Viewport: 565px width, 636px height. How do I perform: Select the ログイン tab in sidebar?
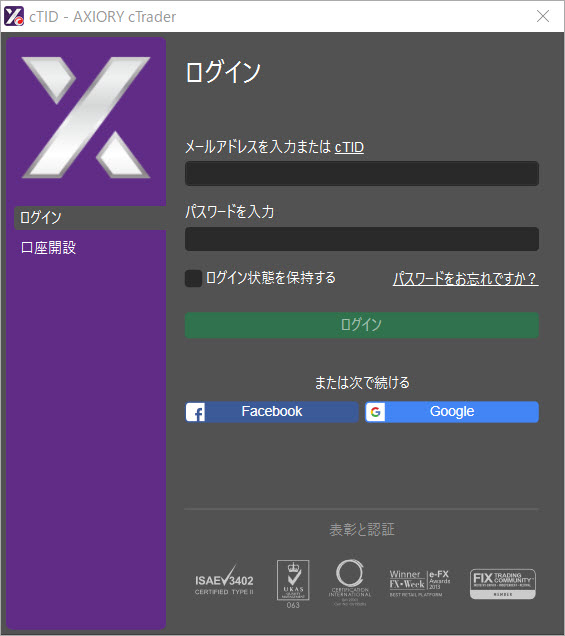[90, 218]
